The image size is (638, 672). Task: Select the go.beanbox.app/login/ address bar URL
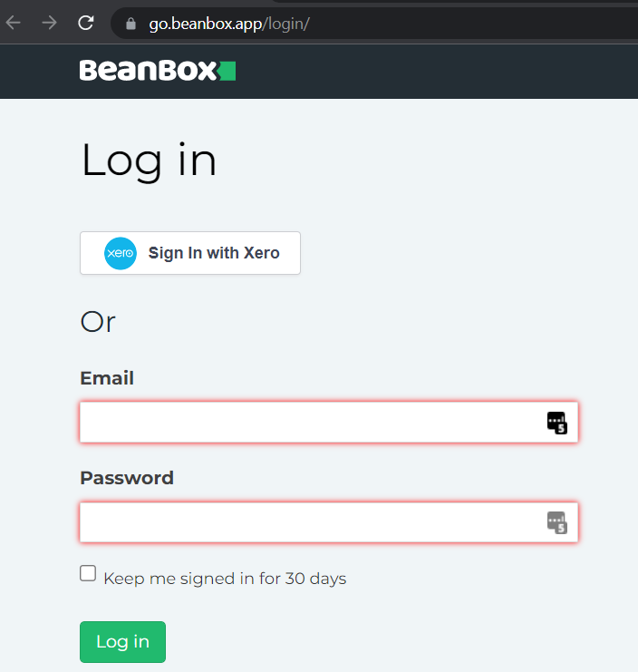point(229,24)
